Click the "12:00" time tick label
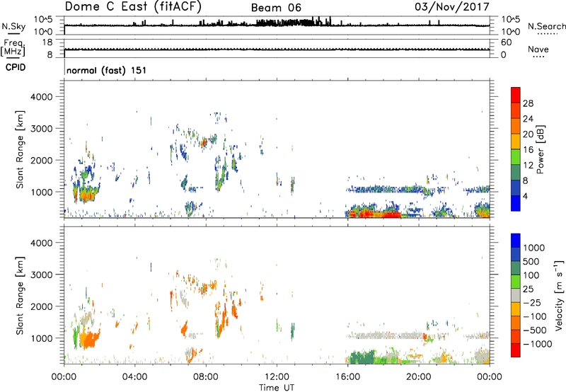This screenshot has height=392, width=566. 277,377
